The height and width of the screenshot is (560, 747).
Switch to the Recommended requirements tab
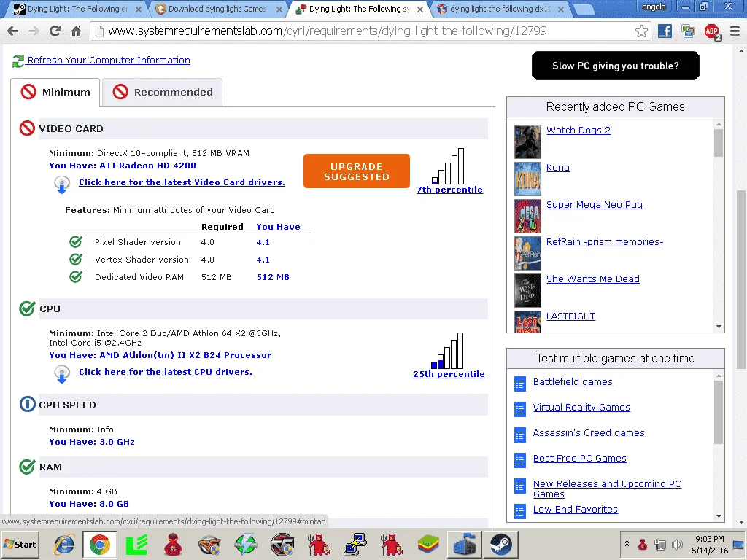click(162, 93)
